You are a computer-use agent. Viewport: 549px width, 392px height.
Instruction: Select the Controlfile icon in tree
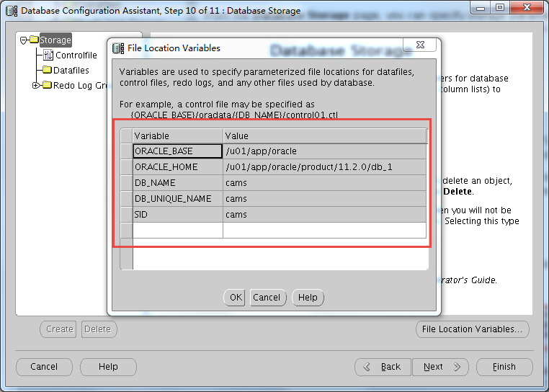point(48,55)
